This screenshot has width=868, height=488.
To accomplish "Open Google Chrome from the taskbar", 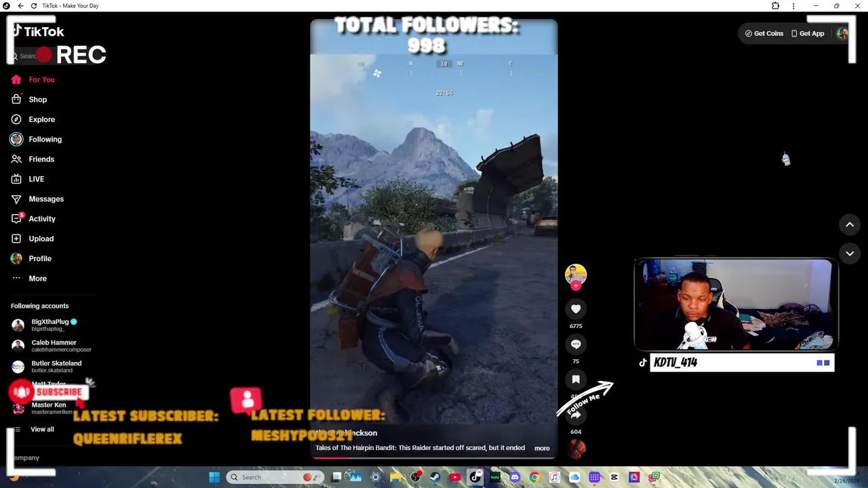I will 534,477.
